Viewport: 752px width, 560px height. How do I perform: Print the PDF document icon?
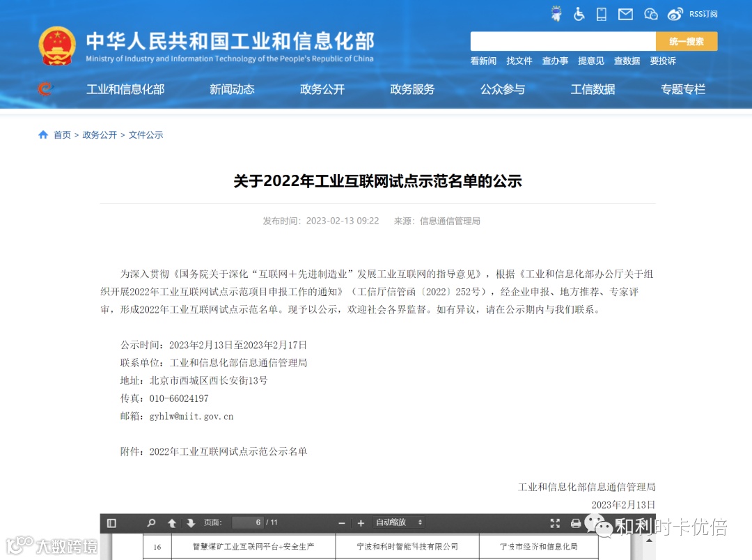point(576,523)
